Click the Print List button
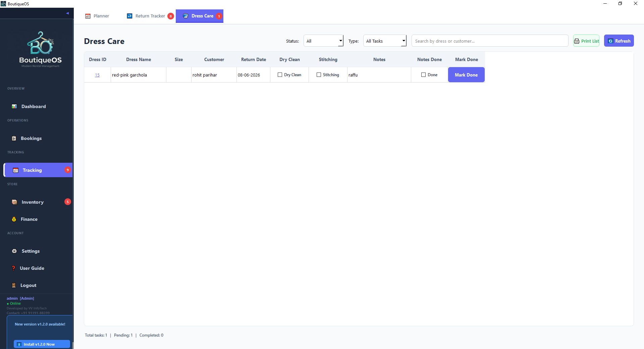The image size is (644, 349). (x=586, y=41)
